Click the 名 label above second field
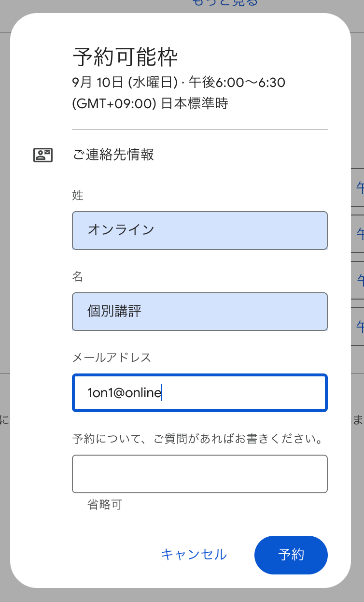The width and height of the screenshot is (364, 602). click(x=78, y=276)
